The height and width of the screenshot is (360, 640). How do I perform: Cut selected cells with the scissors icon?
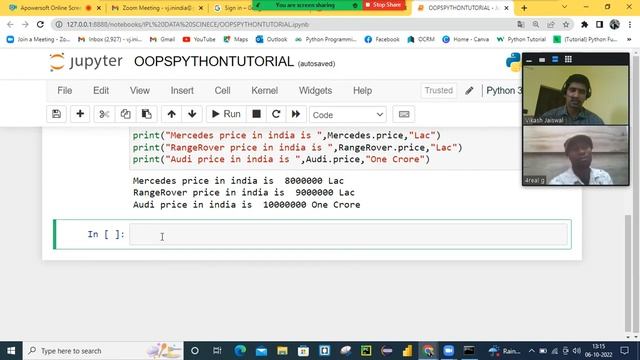pos(104,114)
